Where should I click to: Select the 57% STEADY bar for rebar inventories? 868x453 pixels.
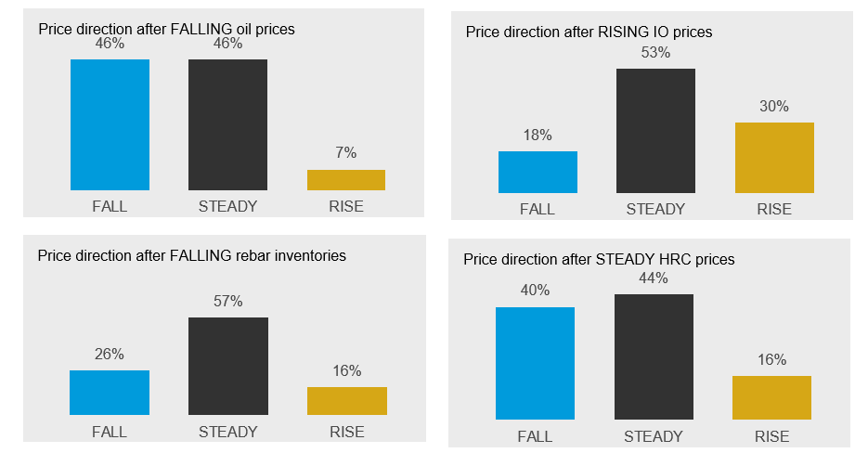(227, 366)
